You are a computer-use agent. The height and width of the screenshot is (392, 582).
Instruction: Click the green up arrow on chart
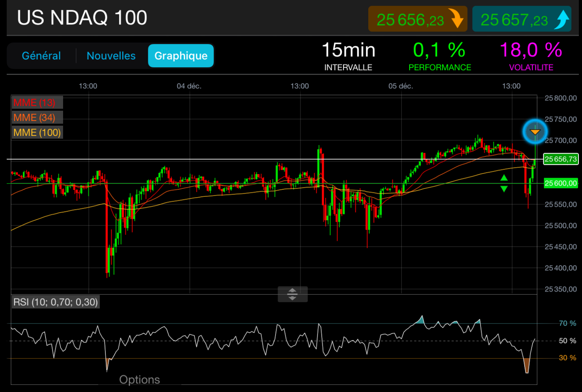coord(504,178)
